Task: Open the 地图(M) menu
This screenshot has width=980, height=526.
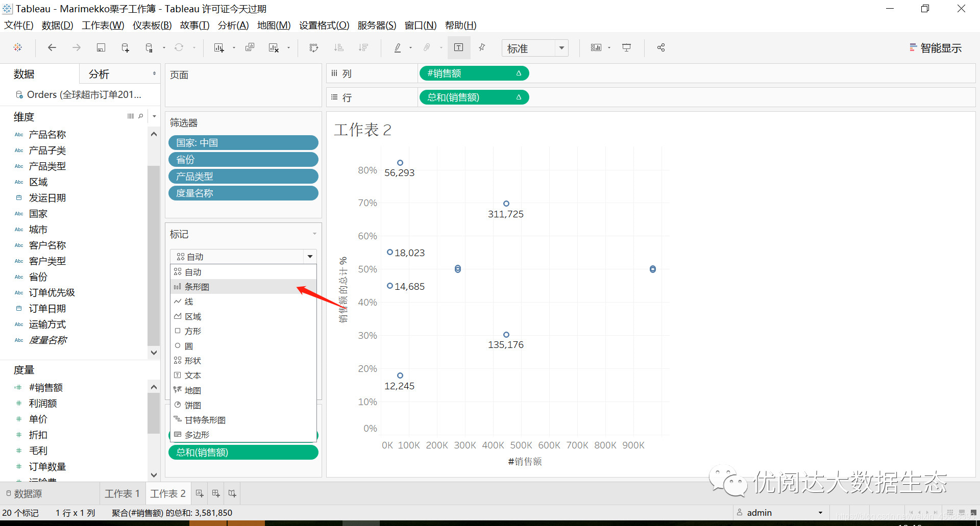Action: tap(274, 25)
